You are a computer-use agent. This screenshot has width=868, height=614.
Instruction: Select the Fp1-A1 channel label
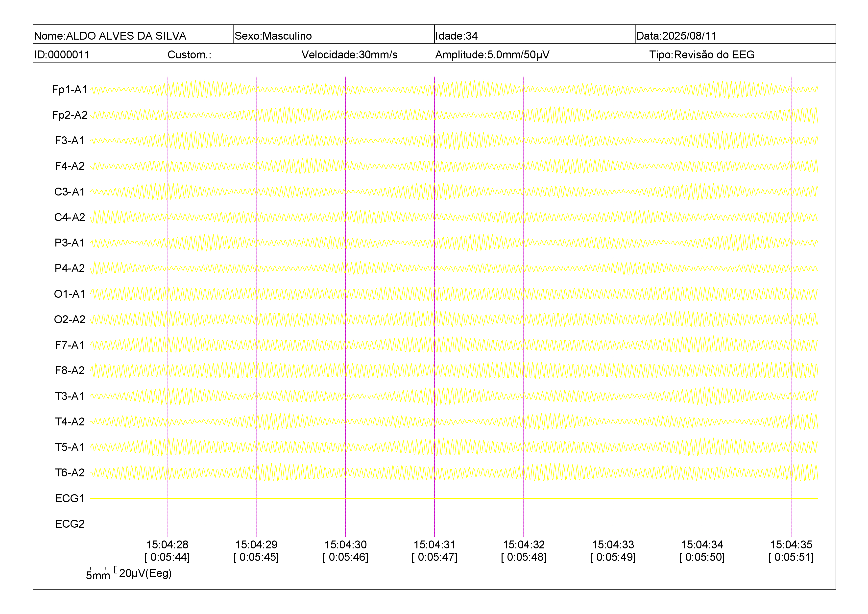click(70, 90)
